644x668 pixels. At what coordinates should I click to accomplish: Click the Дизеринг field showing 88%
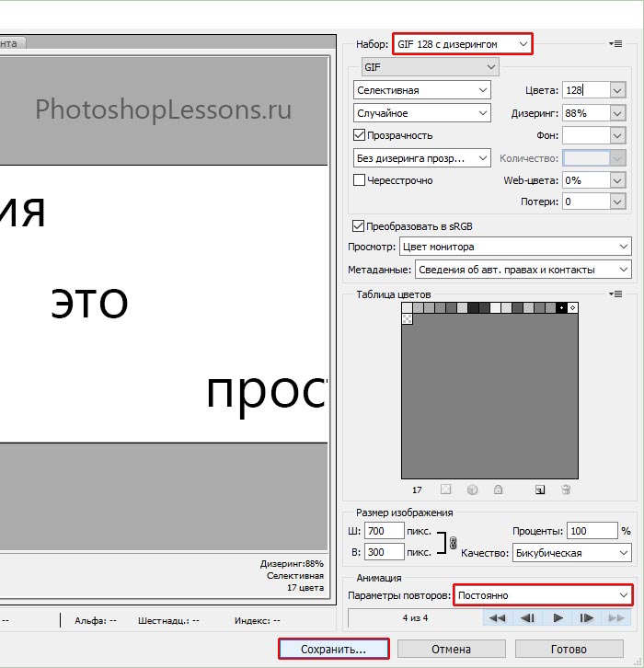586,113
